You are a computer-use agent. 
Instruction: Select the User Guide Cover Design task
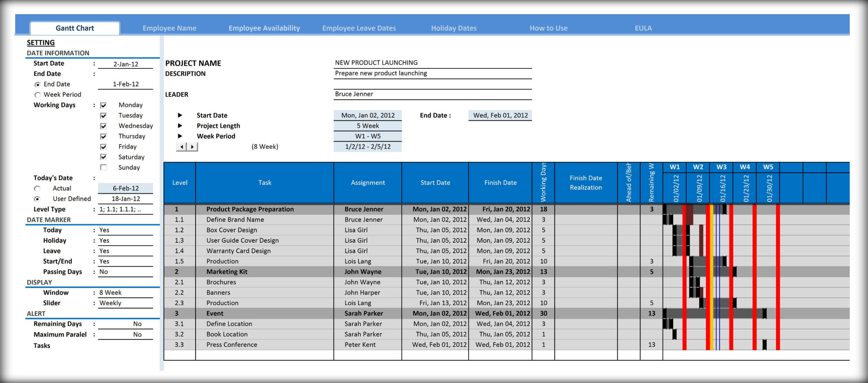(x=265, y=240)
